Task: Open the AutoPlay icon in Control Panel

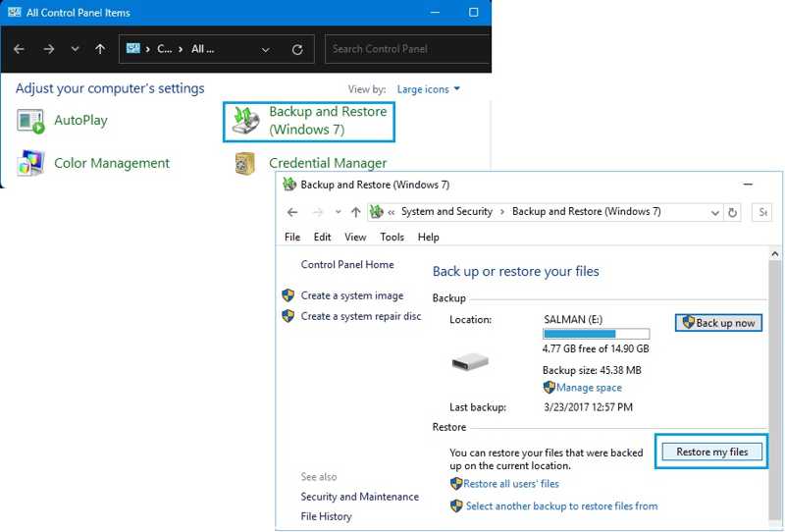Action: (x=30, y=122)
